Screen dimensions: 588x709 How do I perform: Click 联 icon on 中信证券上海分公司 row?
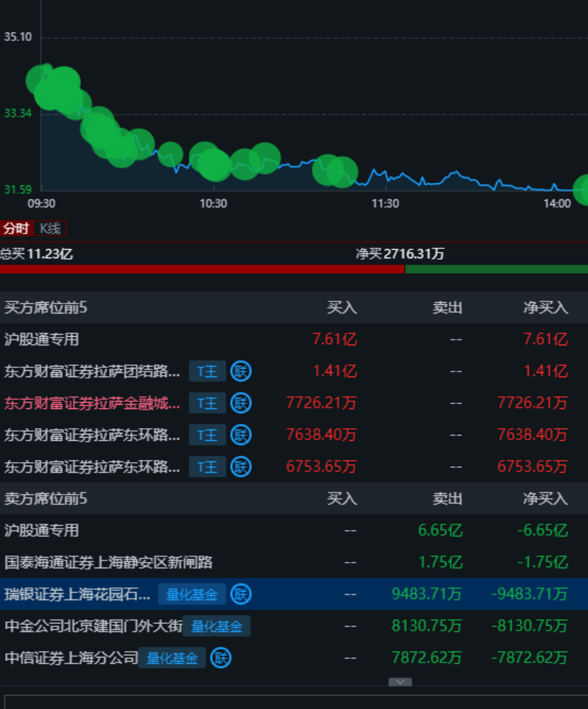pyautogui.click(x=221, y=658)
